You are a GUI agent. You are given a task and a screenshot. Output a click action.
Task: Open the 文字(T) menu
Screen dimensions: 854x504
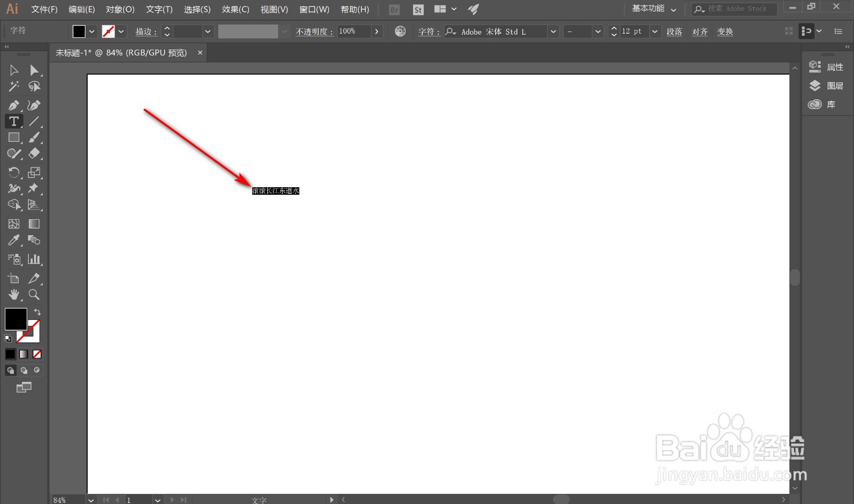pyautogui.click(x=159, y=10)
